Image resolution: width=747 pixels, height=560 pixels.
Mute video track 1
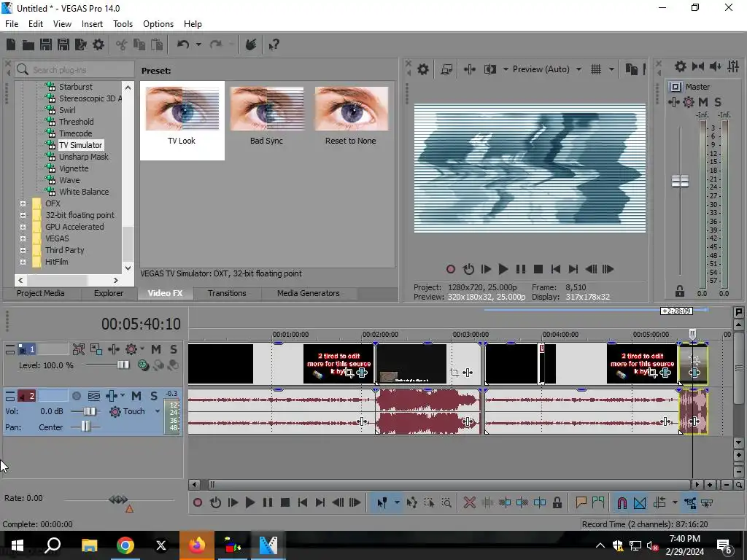coord(156,349)
